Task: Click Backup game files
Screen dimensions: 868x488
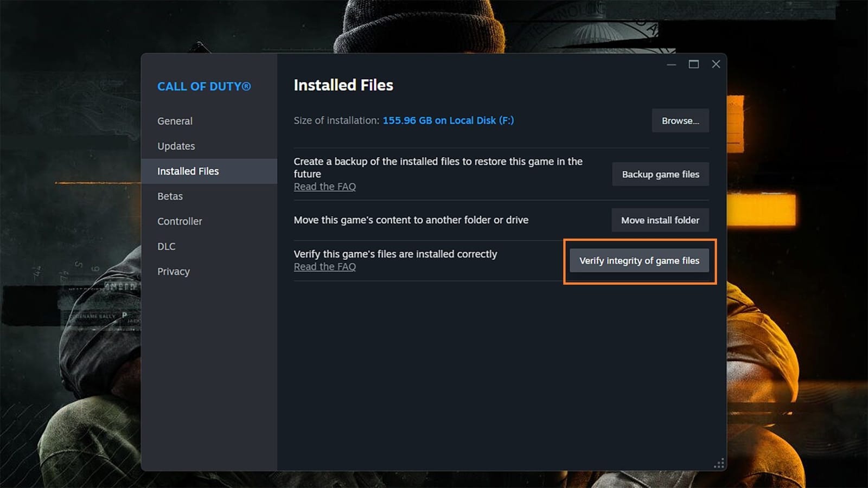Action: [x=660, y=174]
